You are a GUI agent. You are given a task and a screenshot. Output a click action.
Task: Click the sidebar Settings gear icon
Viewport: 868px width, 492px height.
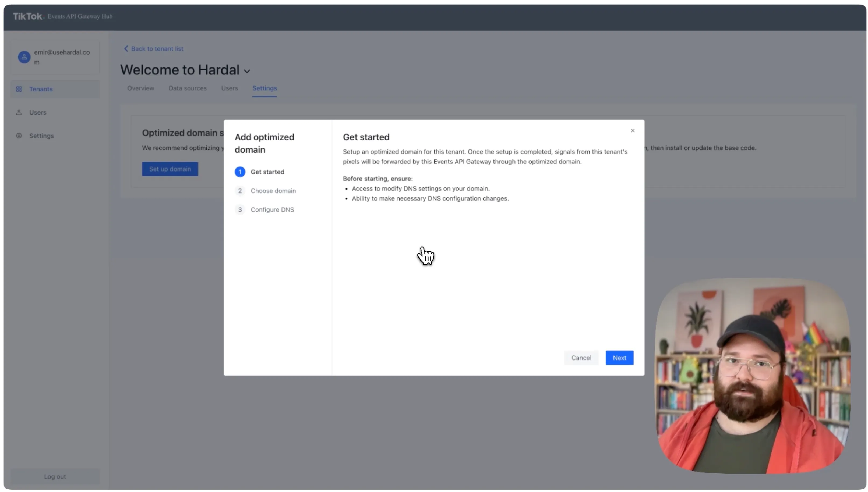[19, 136]
